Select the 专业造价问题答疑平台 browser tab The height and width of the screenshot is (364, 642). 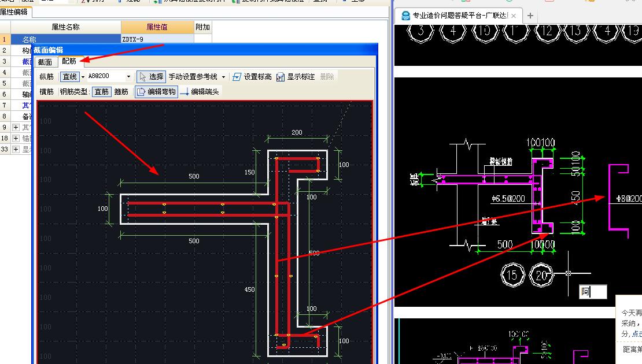tap(460, 16)
